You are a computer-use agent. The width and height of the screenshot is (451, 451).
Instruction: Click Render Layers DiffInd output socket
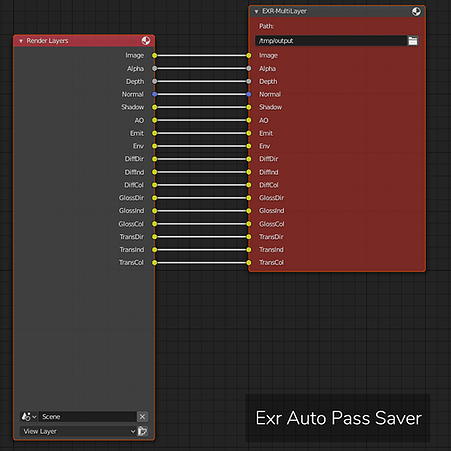(154, 172)
